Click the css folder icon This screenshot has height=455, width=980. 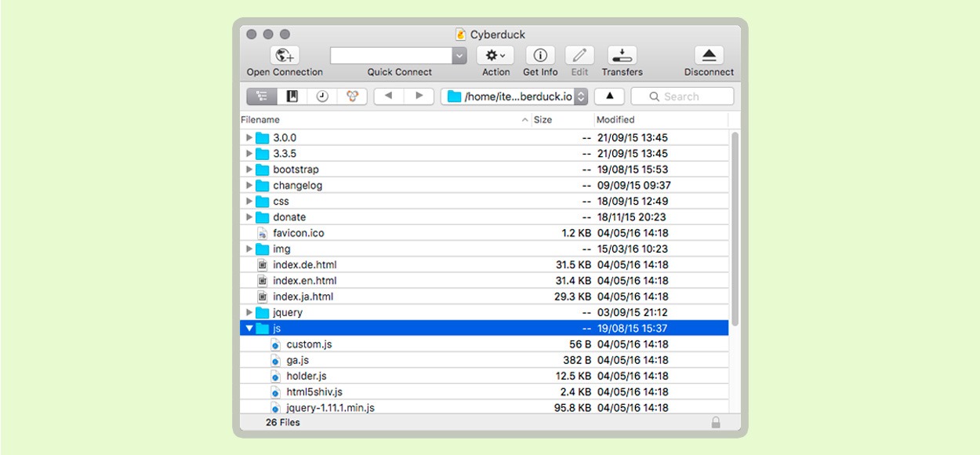263,201
